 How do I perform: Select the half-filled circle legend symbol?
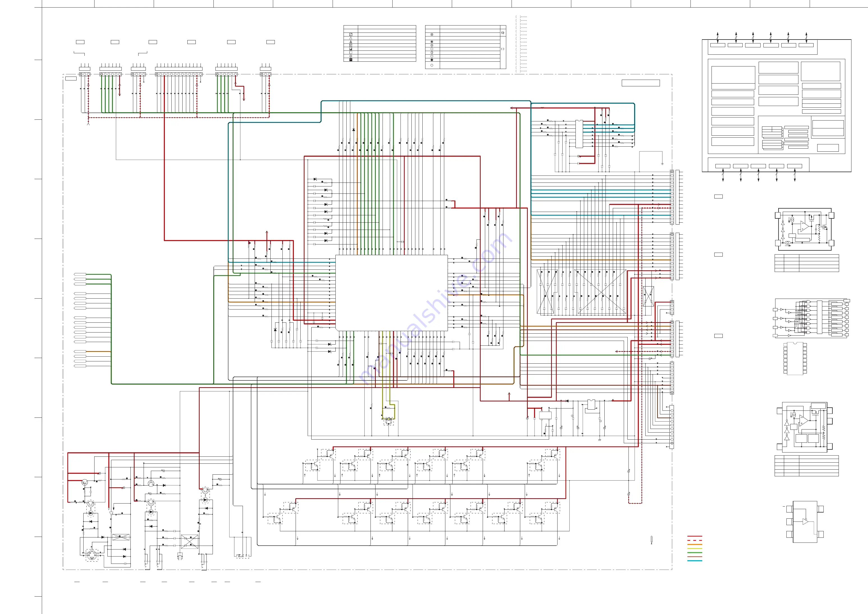432,52
